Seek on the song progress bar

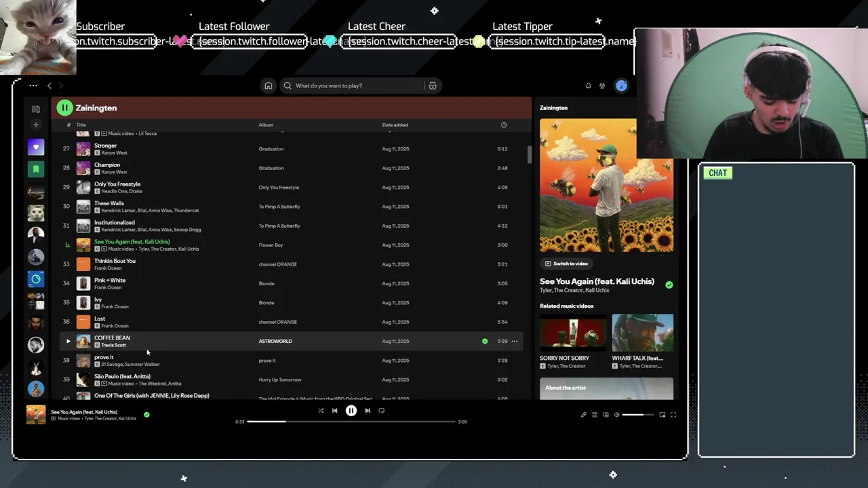[x=351, y=422]
